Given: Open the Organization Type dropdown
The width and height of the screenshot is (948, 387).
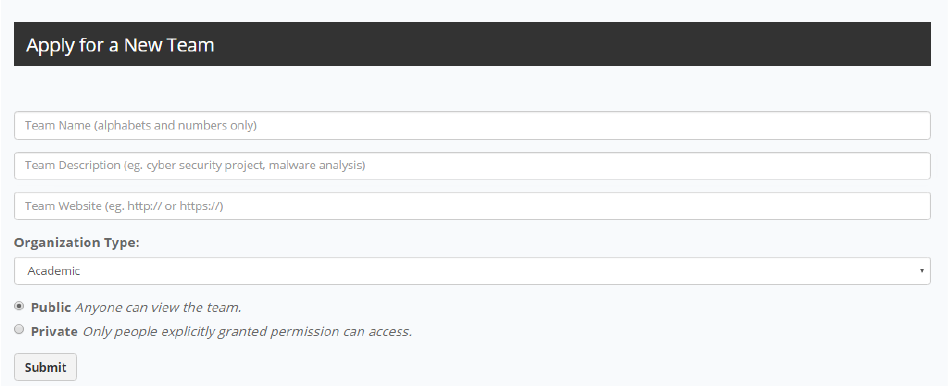Looking at the screenshot, I should click(472, 271).
